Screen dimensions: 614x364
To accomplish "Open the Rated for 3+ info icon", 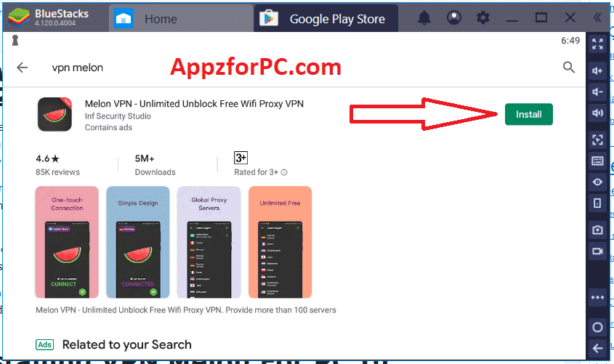I will coord(284,172).
